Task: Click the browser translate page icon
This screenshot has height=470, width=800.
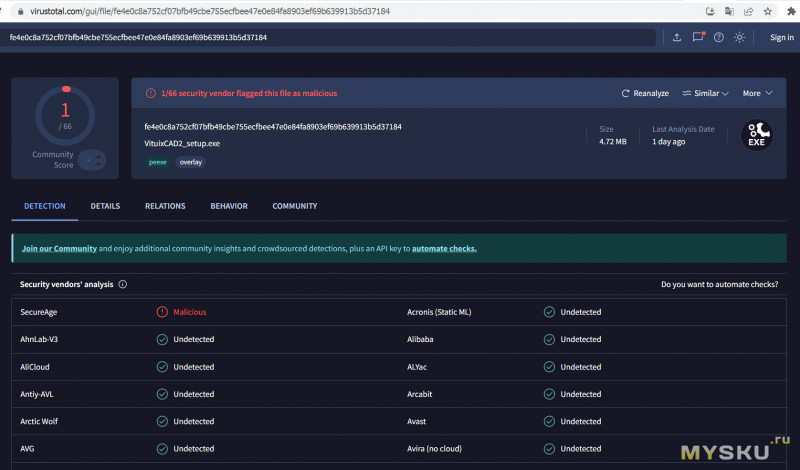Action: tap(728, 11)
